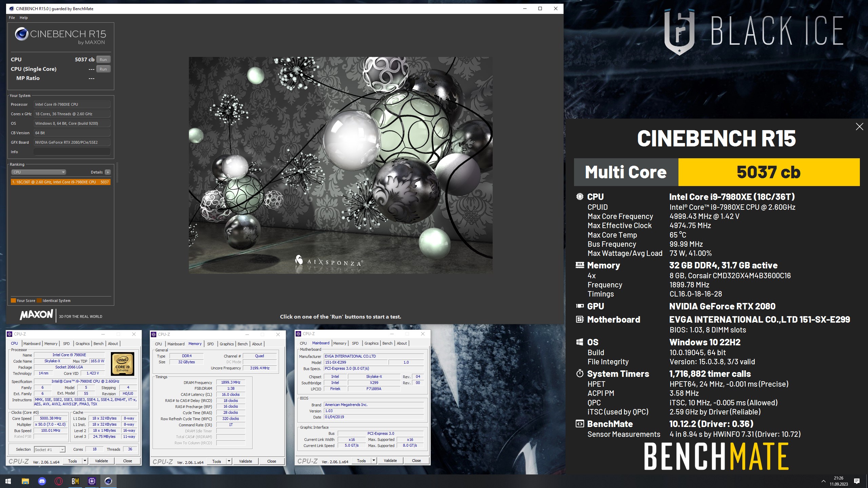
Task: Click System Timers clock icon
Action: tap(580, 373)
